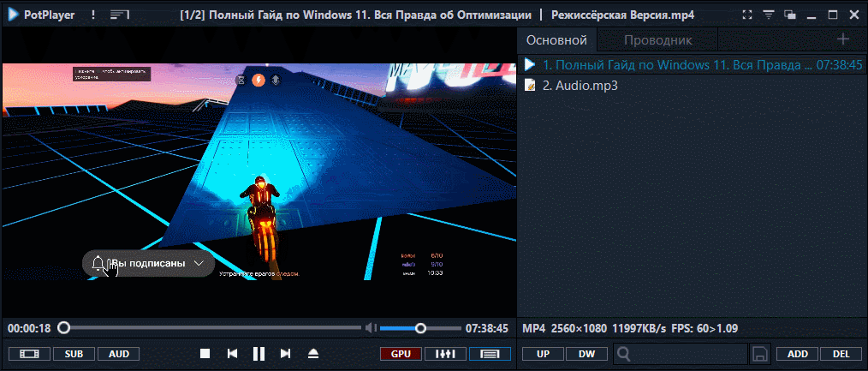Click the eject open-file button

tap(313, 353)
